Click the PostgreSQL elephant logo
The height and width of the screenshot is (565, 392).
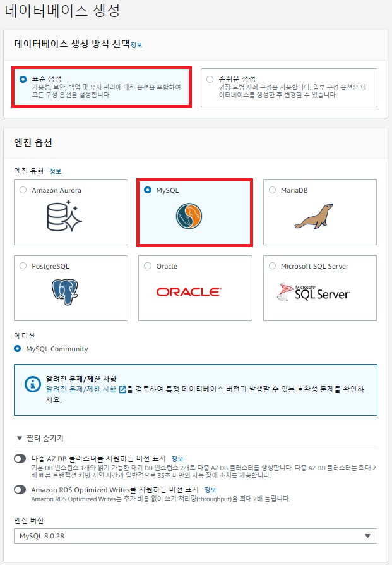coord(65,291)
